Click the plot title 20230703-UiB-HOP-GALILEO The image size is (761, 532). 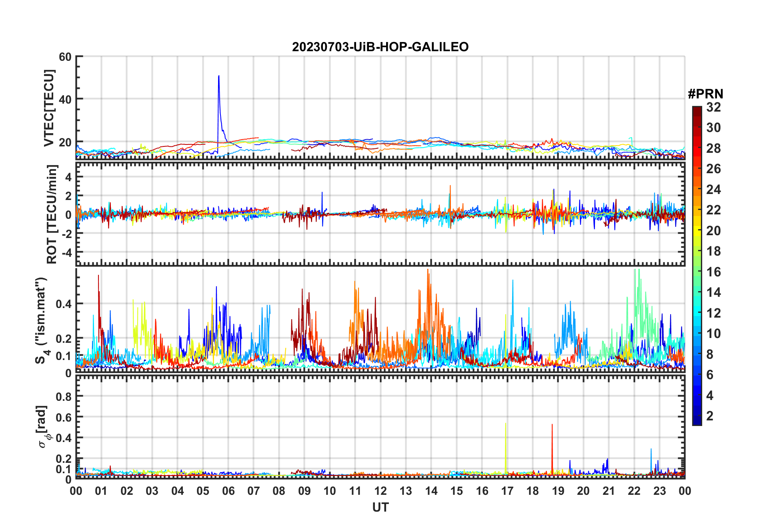(380, 47)
